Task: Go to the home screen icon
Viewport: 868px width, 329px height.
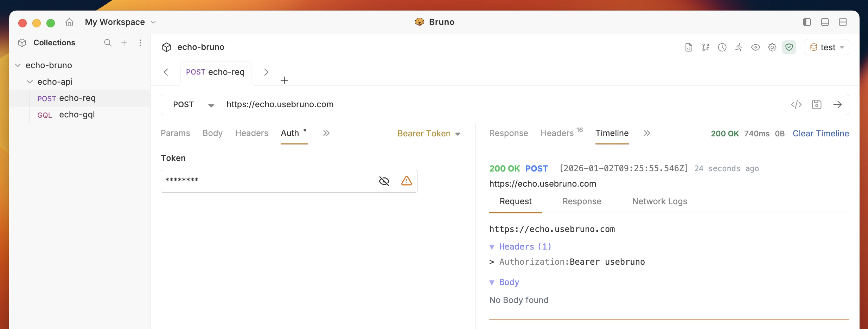Action: (70, 22)
